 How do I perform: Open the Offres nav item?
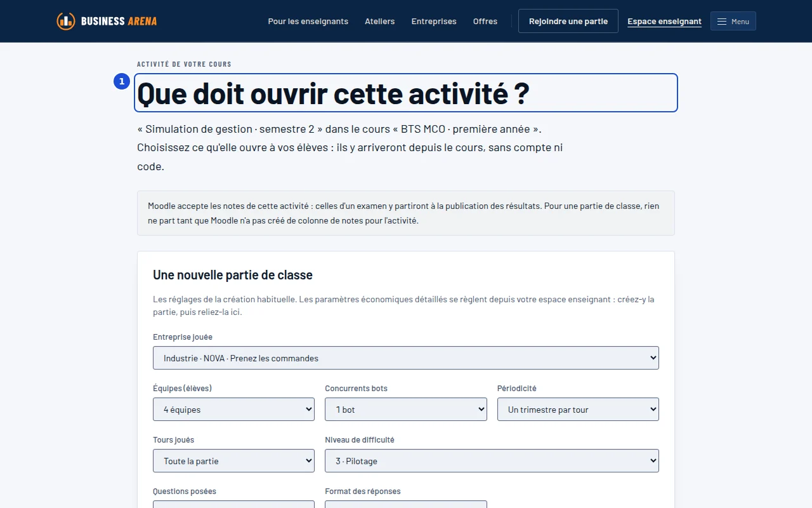pyautogui.click(x=485, y=21)
